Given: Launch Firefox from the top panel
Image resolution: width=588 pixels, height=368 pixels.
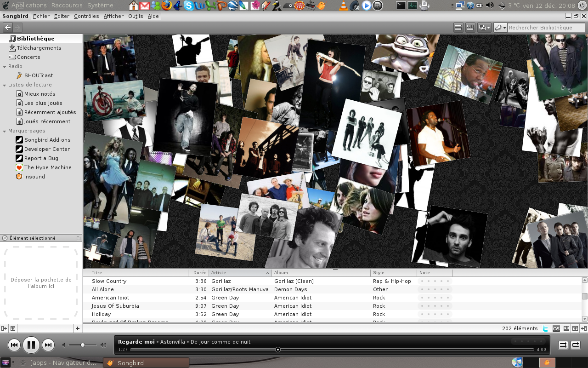Looking at the screenshot, I should coord(166,6).
